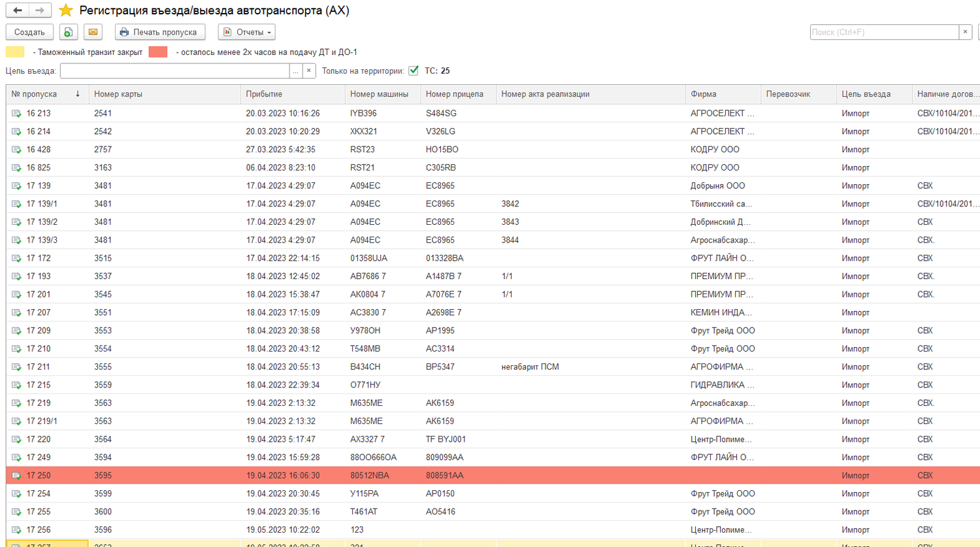Click the envelope send-mail icon

coord(93,32)
